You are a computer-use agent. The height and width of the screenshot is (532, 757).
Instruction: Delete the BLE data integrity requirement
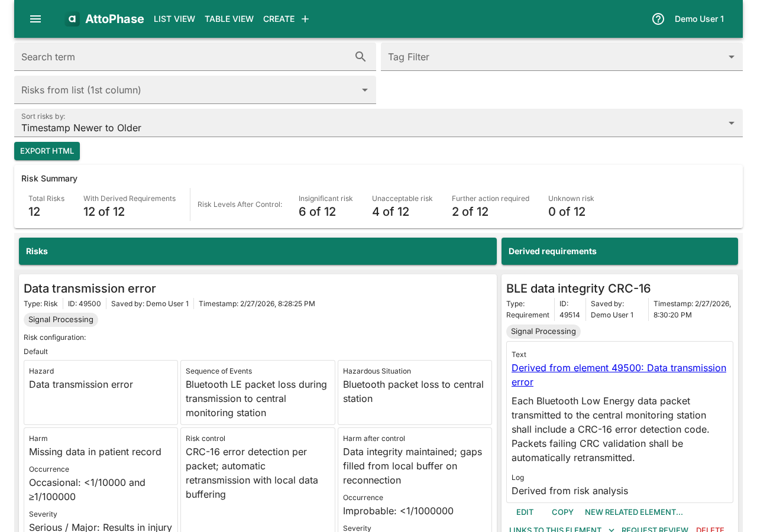[x=710, y=528]
